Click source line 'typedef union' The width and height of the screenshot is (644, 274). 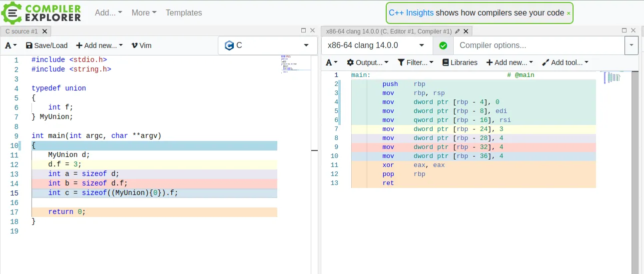coord(58,88)
